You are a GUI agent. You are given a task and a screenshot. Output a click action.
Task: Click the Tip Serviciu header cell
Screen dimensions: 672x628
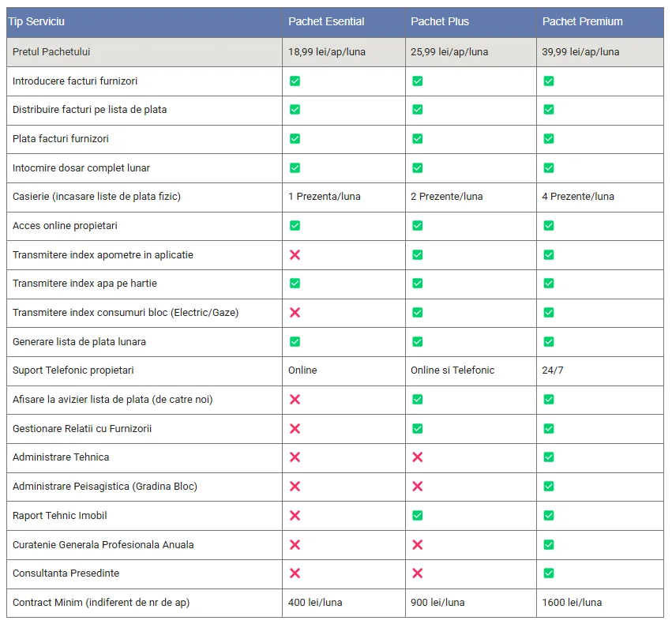point(36,21)
